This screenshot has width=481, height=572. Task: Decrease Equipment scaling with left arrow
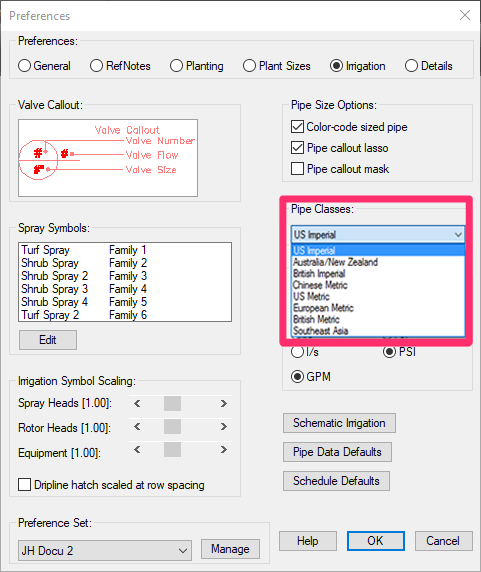pyautogui.click(x=137, y=450)
